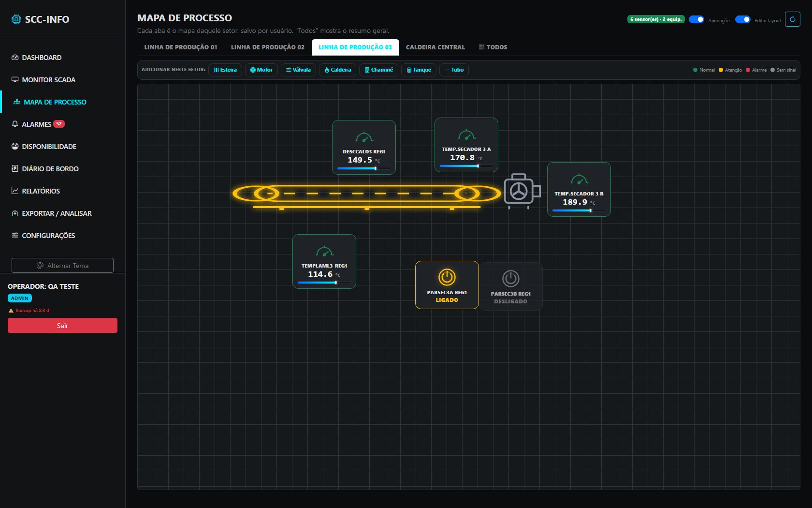
Task: Click the PARSEC3B REG1 desligado power icon
Action: point(511,279)
